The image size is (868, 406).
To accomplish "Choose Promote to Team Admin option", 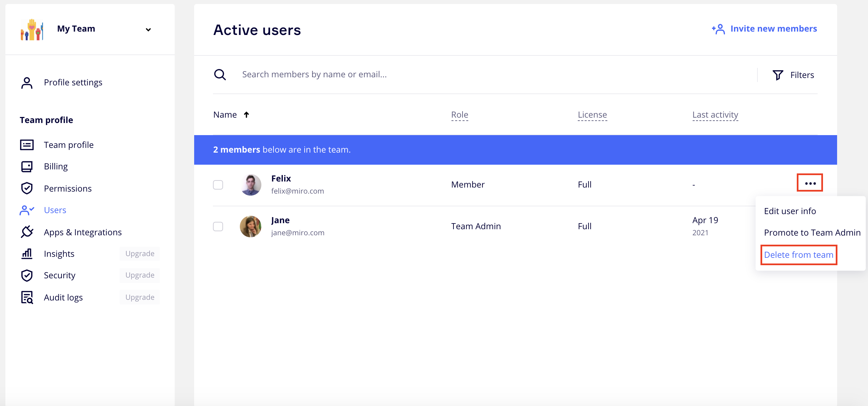I will pos(812,233).
